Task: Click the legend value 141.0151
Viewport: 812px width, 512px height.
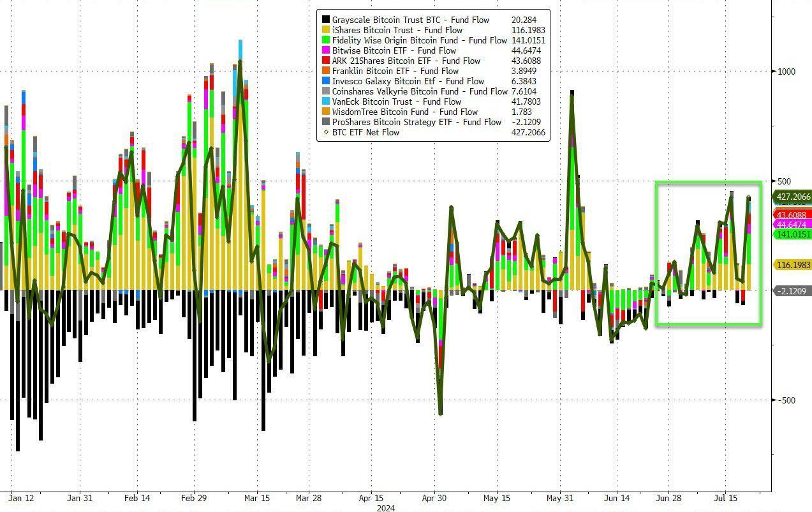Action: [x=528, y=40]
